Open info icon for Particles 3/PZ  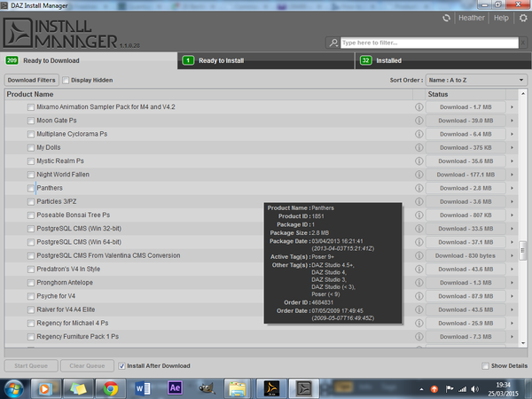pos(419,201)
